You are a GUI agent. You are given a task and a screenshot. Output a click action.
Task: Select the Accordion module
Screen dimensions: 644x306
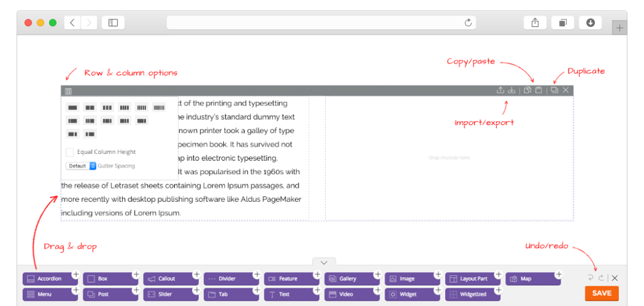[50, 279]
